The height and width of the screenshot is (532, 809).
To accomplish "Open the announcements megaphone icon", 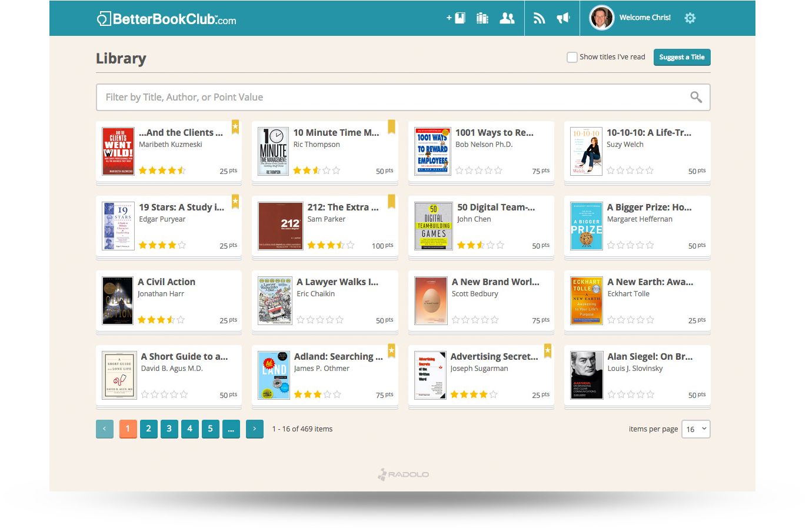I will (x=563, y=18).
